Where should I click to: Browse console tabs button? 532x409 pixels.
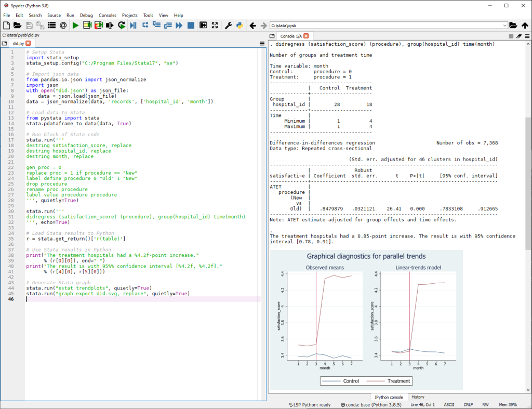[x=272, y=36]
